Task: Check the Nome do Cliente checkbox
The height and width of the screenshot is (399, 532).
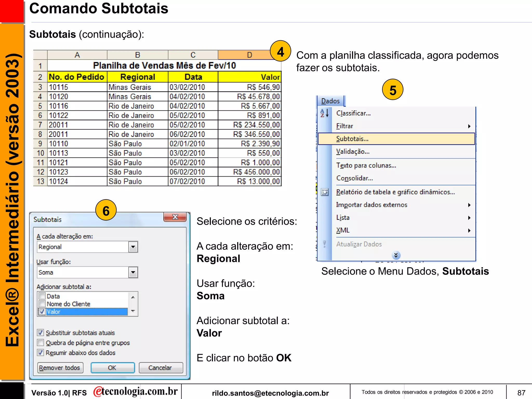Action: tap(42, 304)
